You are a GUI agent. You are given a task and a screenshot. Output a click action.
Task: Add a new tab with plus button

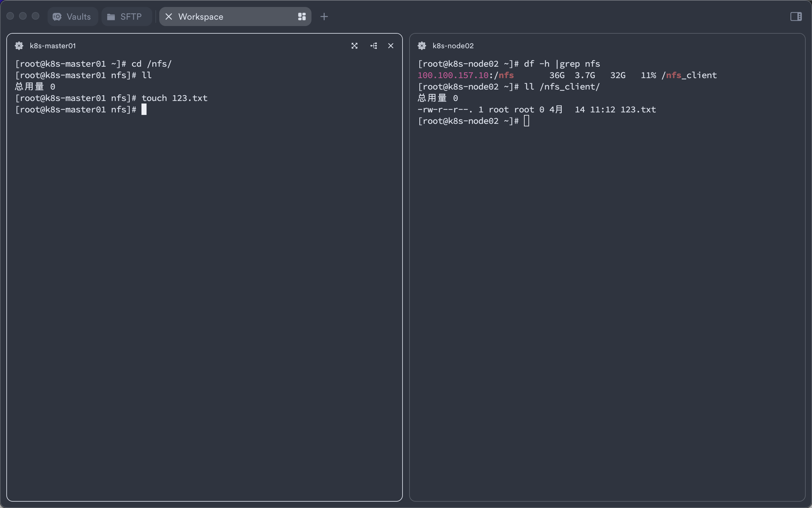(x=324, y=17)
